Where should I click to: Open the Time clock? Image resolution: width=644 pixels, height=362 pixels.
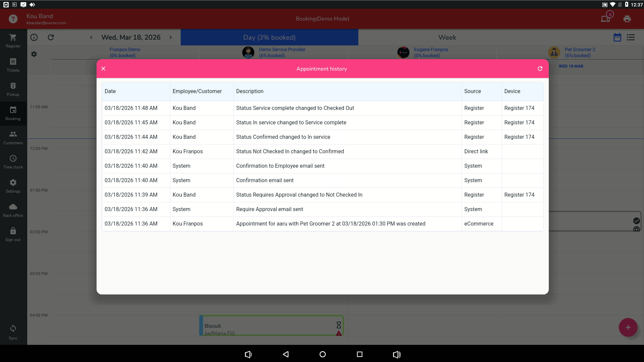tap(13, 162)
